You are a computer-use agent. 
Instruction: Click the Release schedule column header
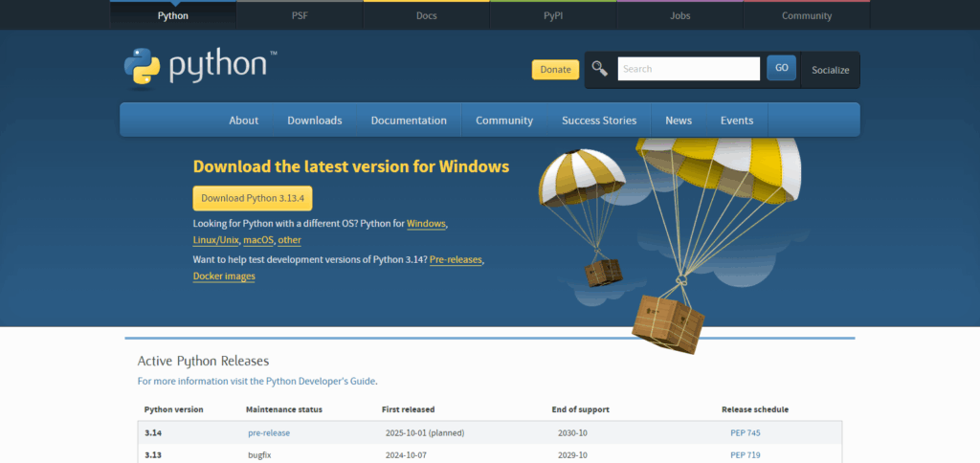(x=755, y=409)
